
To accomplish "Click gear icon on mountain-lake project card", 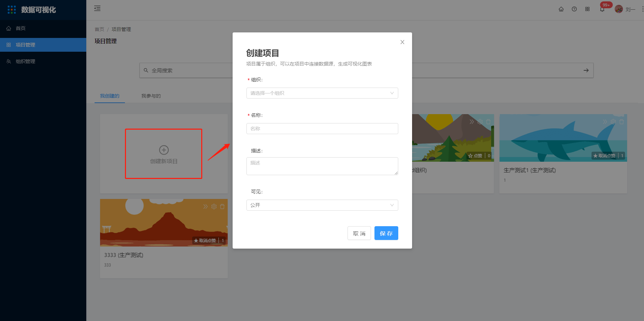I will coord(480,122).
